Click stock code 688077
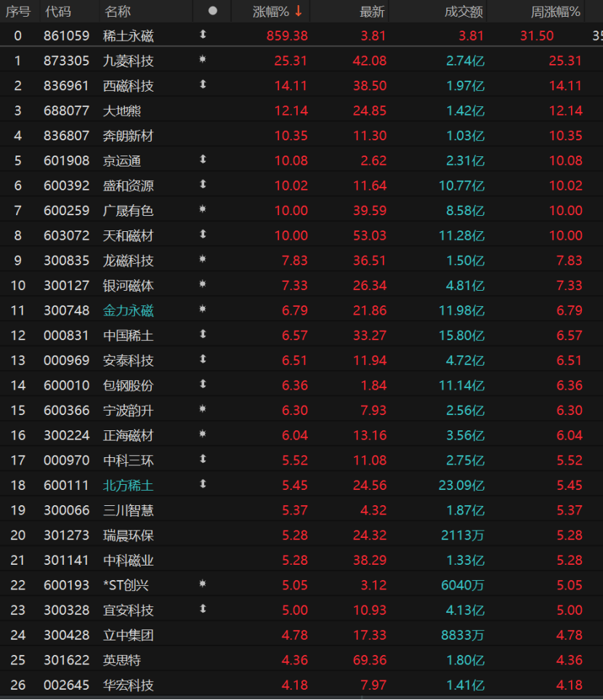Image resolution: width=603 pixels, height=700 pixels. [x=67, y=110]
